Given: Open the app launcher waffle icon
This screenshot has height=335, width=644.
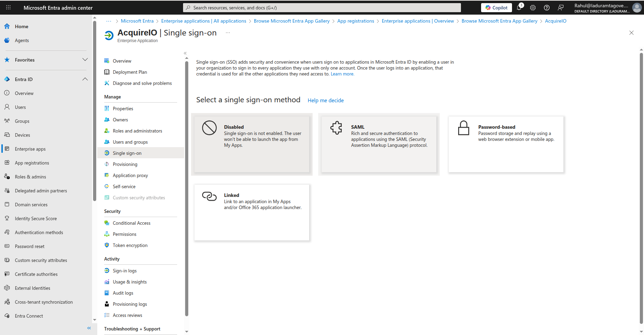Looking at the screenshot, I should [x=8, y=8].
